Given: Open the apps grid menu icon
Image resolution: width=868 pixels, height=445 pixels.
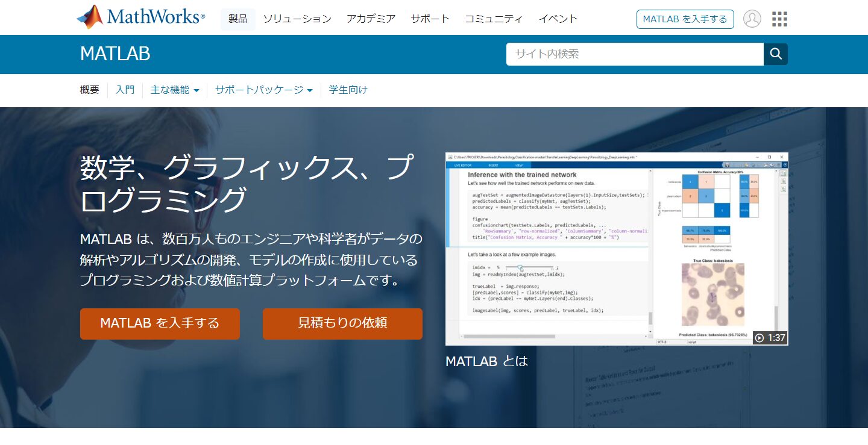Looking at the screenshot, I should tap(779, 19).
